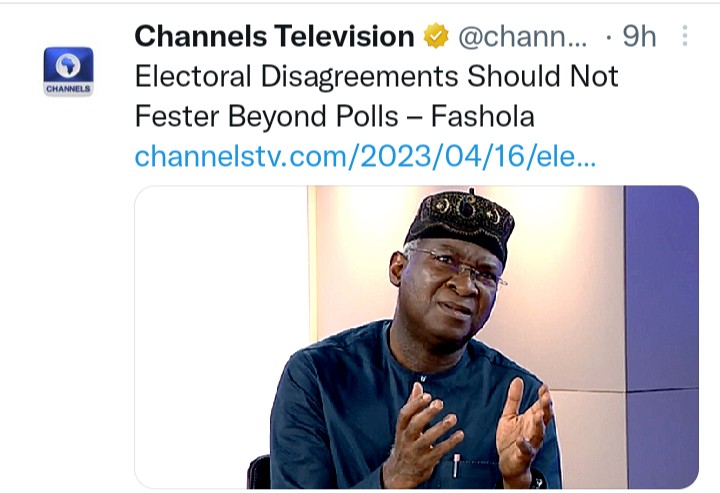
Task: Click the word Fashola in the tweet
Action: click(x=482, y=117)
